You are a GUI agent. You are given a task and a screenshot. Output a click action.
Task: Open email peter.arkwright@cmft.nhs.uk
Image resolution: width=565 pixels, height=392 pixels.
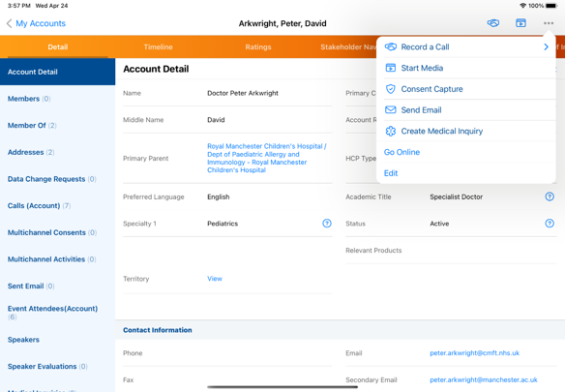(475, 353)
